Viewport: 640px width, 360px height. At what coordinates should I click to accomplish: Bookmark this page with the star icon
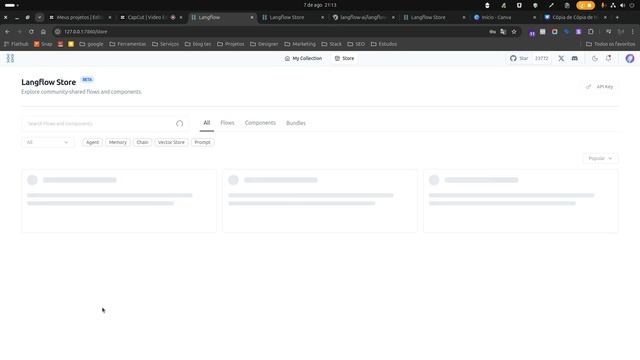[514, 31]
